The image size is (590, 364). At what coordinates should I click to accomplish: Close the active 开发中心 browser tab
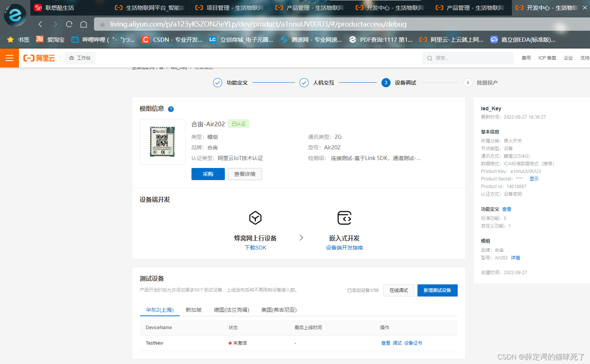pos(584,8)
